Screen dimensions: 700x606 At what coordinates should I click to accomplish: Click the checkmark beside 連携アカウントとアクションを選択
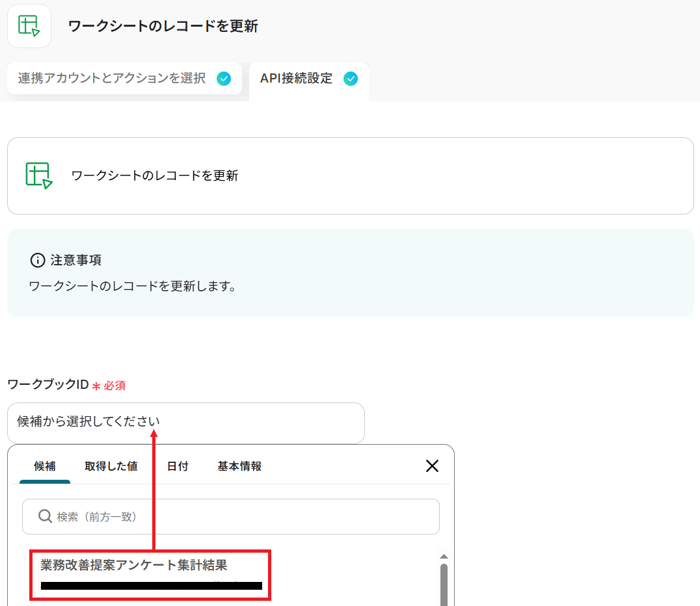point(224,79)
